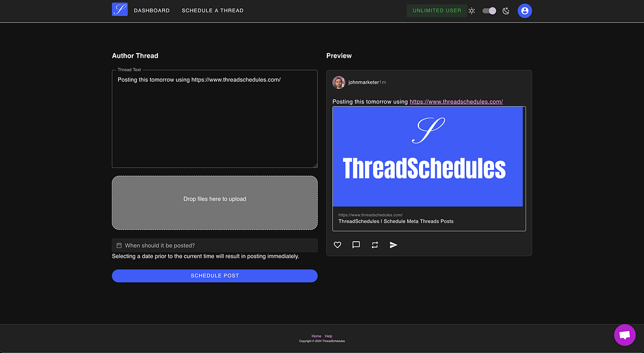Click the calendar icon in the schedule field
Screen dimensions: 644x353
[119, 245]
